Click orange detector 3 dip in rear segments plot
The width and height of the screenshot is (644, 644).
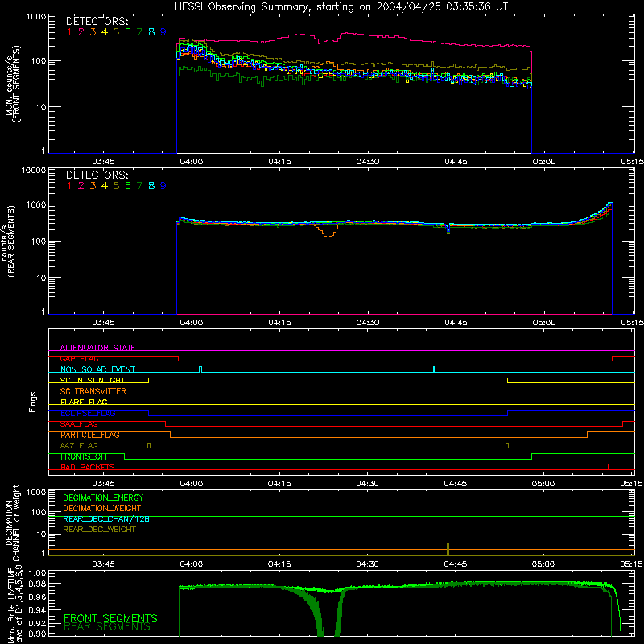pyautogui.click(x=328, y=231)
